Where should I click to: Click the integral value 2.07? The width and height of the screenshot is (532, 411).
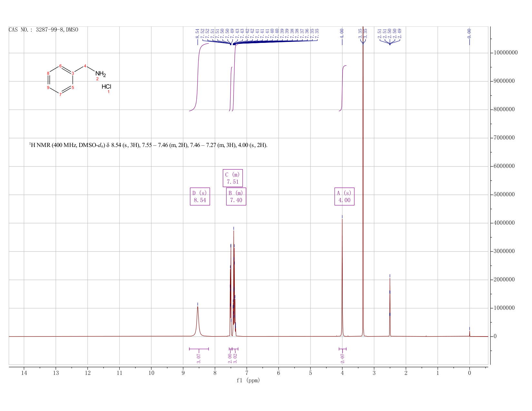click(x=342, y=358)
